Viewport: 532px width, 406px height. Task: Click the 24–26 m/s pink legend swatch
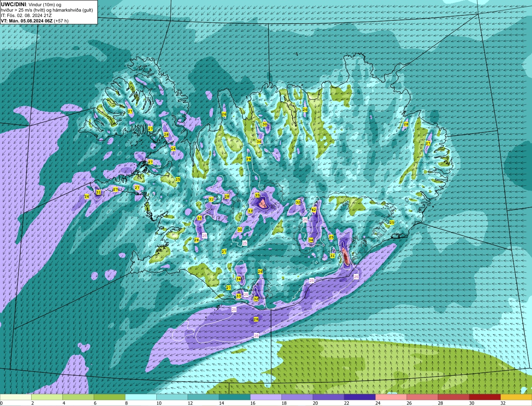[x=391, y=397]
